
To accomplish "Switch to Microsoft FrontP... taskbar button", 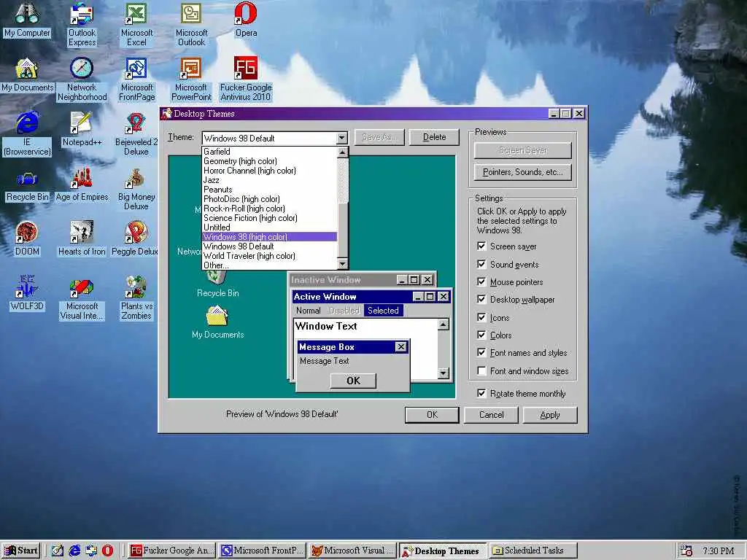I will [x=263, y=551].
